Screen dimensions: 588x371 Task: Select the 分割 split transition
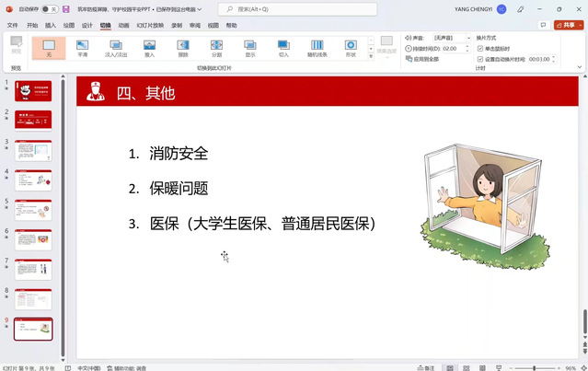coord(216,48)
